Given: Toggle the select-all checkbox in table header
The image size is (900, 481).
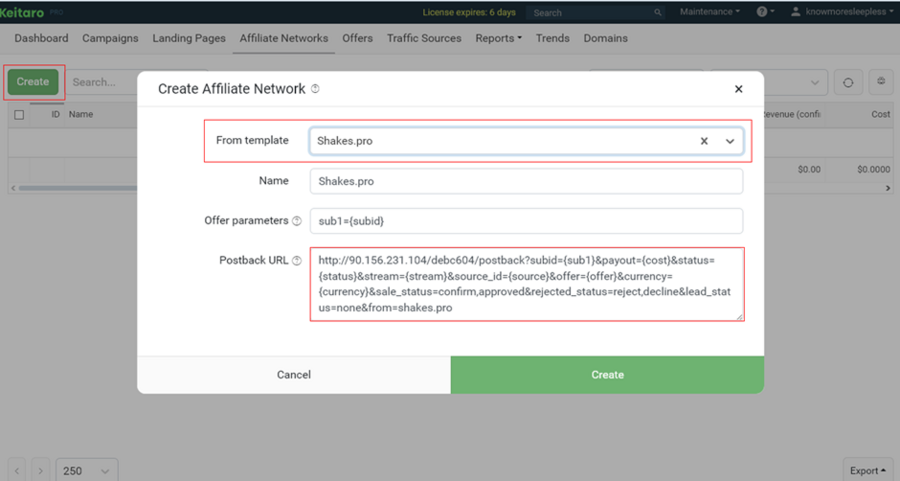Looking at the screenshot, I should coord(19,115).
